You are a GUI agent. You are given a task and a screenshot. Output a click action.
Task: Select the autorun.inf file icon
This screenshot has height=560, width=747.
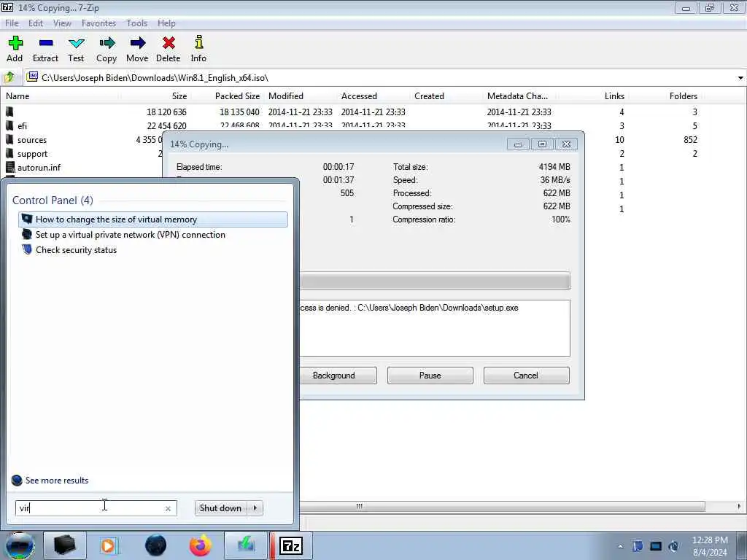(10, 167)
